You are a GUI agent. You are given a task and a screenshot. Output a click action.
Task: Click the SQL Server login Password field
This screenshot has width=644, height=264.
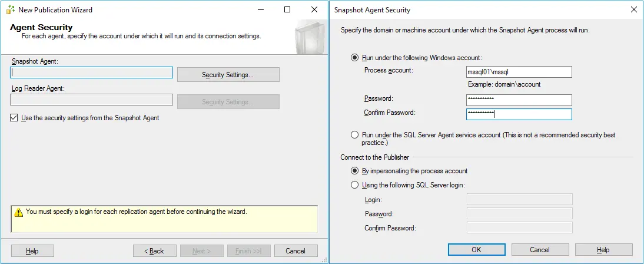pyautogui.click(x=520, y=214)
